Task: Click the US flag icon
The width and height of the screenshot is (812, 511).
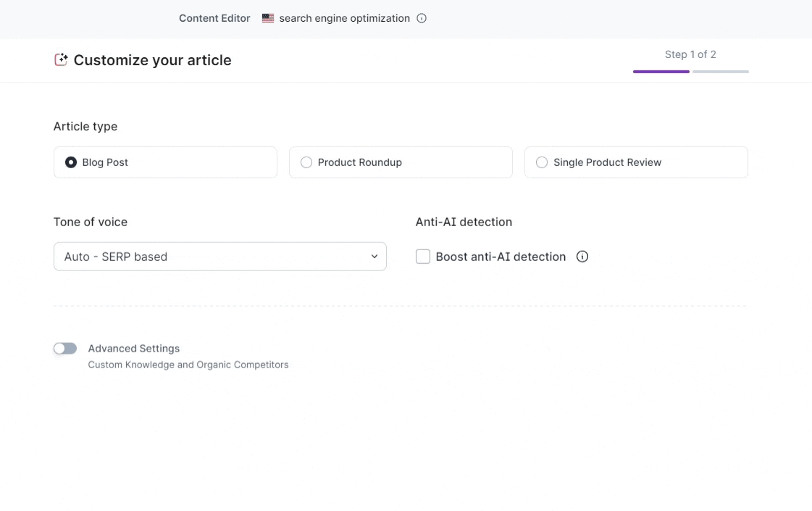Action: click(x=268, y=19)
